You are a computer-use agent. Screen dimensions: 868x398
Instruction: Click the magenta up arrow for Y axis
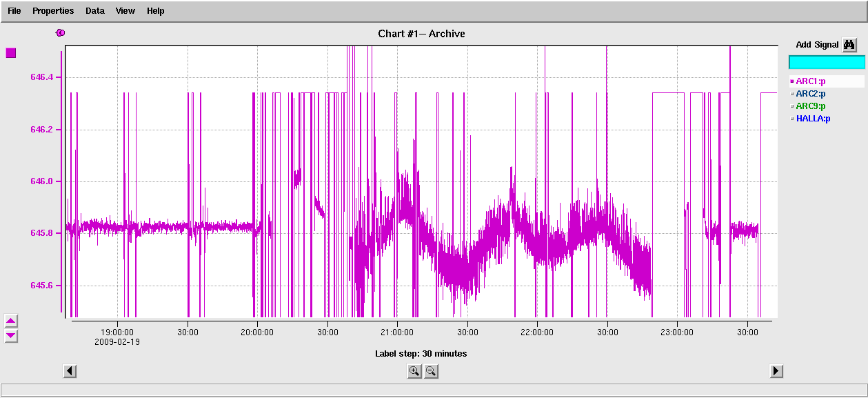pyautogui.click(x=11, y=321)
